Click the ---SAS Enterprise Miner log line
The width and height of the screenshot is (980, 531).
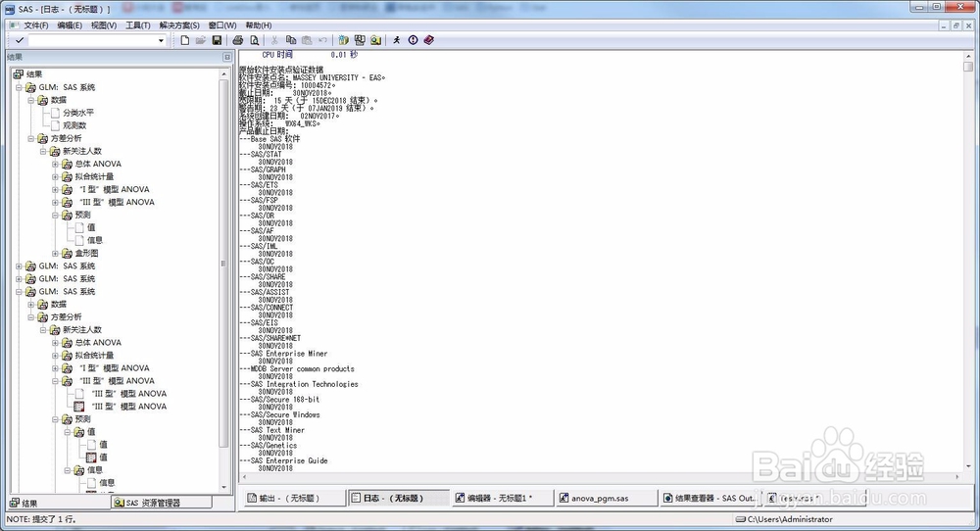coord(283,354)
